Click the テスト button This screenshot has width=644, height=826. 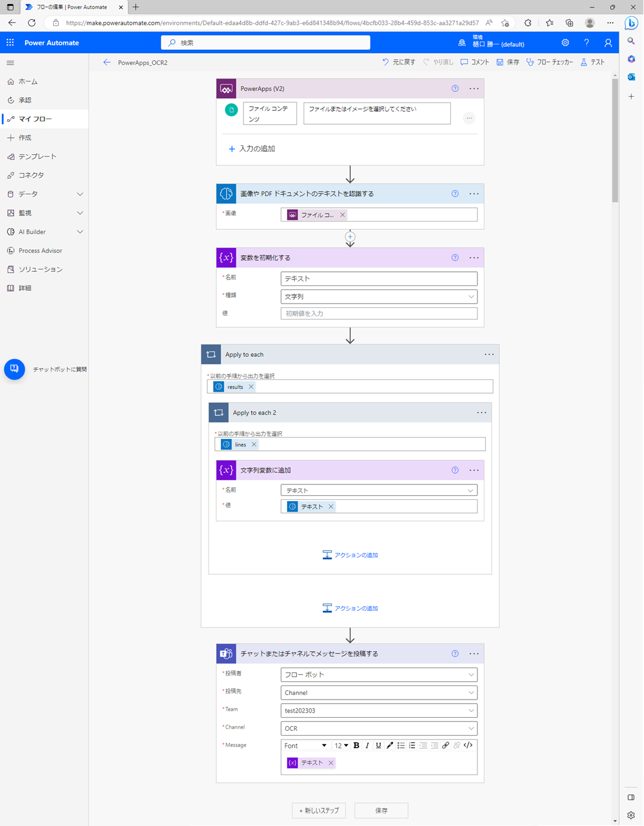point(593,62)
